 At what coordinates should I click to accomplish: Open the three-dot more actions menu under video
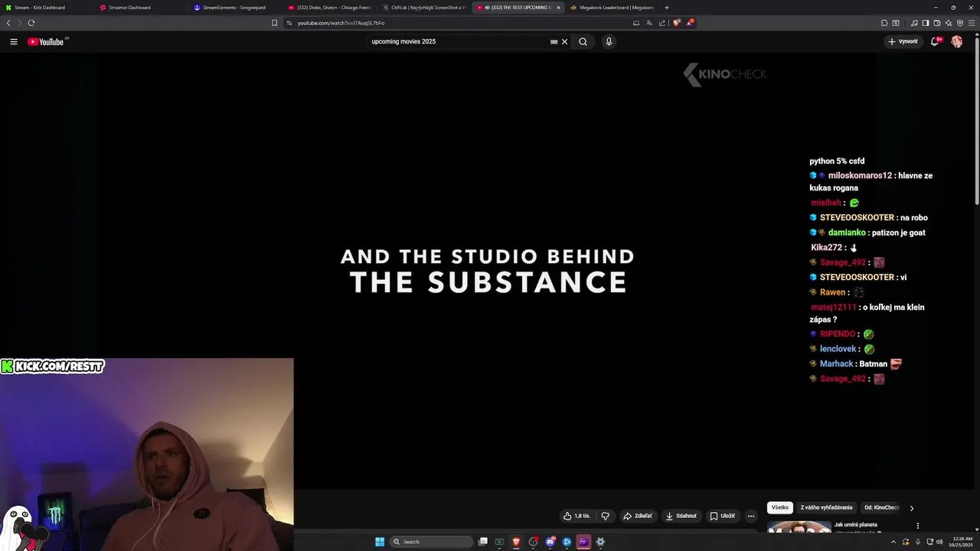(x=751, y=516)
